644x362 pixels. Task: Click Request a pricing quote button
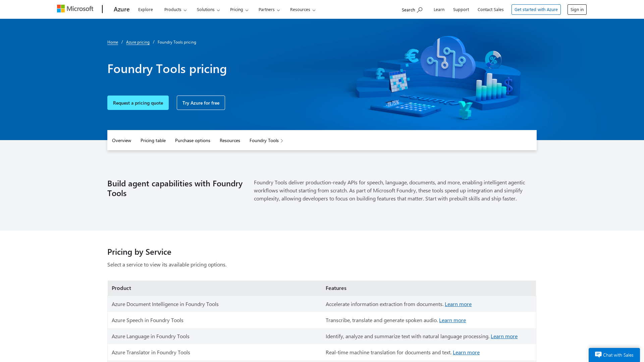point(138,103)
